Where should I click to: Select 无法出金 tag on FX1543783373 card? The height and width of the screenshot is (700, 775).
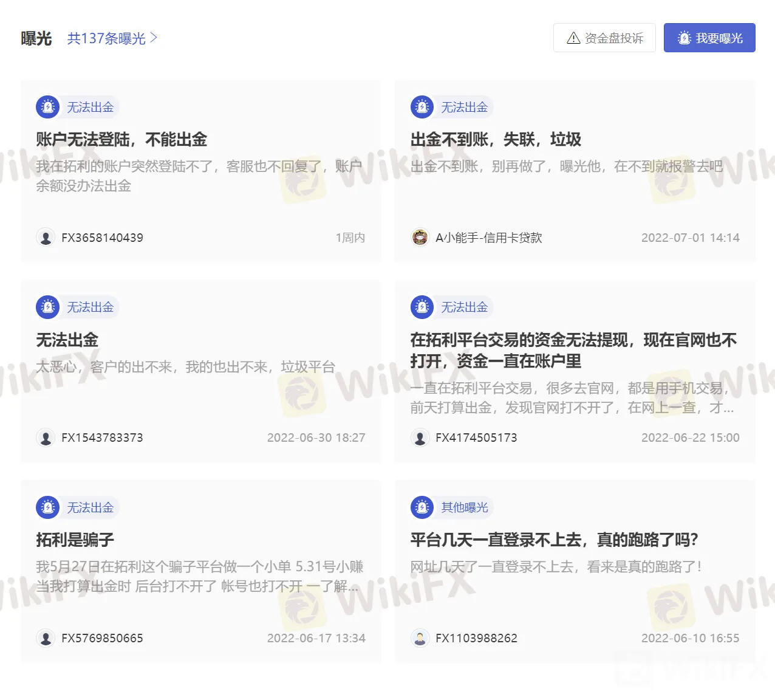[x=90, y=307]
